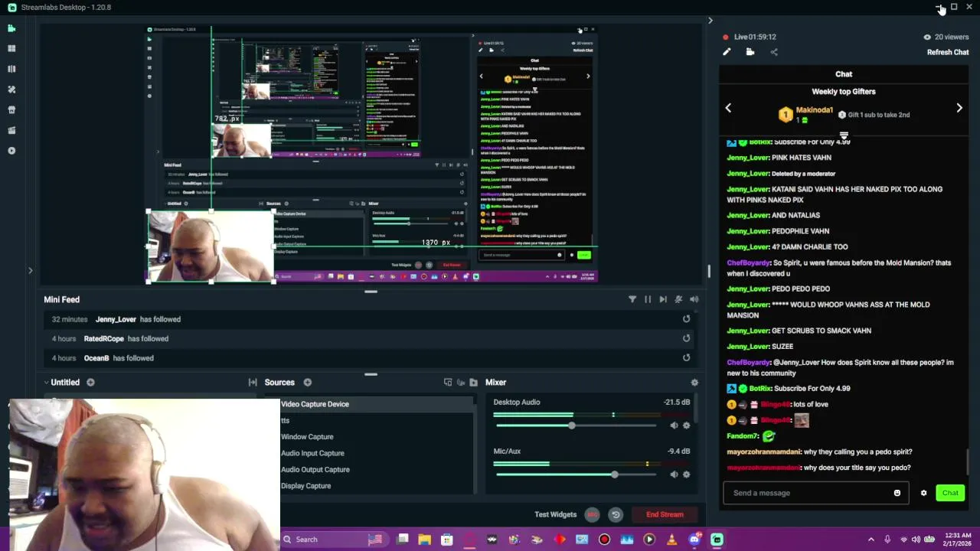The width and height of the screenshot is (980, 551).
Task: Pause the Mini Feed alert queue
Action: tap(648, 299)
